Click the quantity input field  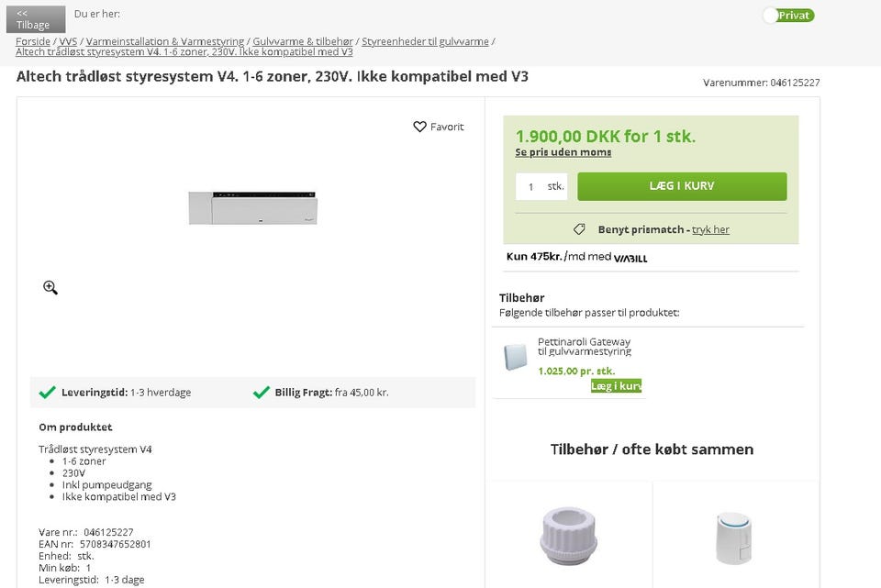coord(531,186)
